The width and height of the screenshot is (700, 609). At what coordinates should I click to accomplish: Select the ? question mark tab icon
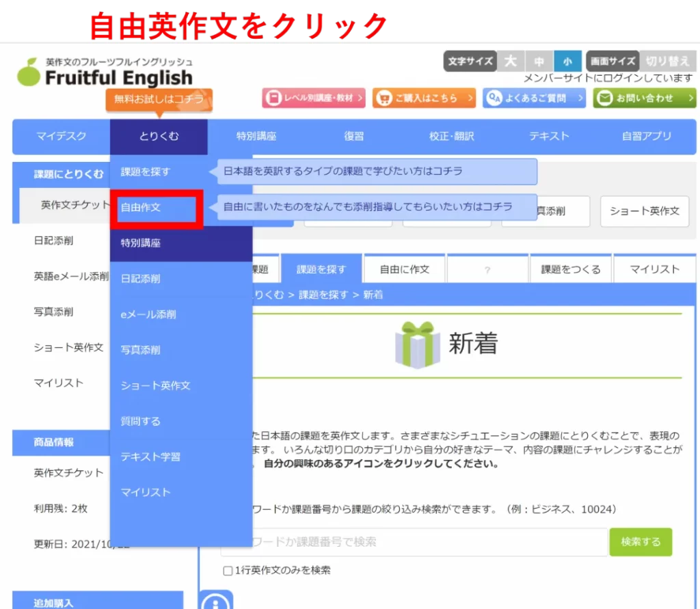point(487,269)
